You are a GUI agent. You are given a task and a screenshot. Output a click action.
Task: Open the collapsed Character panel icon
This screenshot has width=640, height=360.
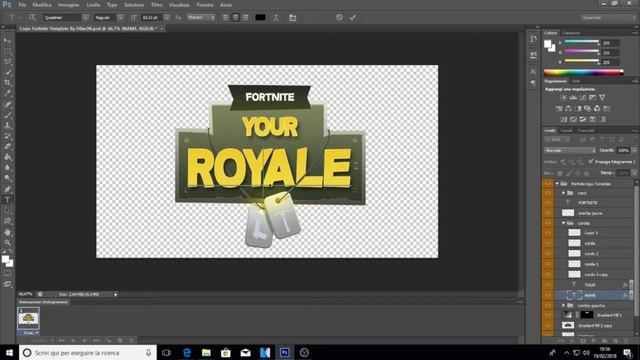pos(533,71)
